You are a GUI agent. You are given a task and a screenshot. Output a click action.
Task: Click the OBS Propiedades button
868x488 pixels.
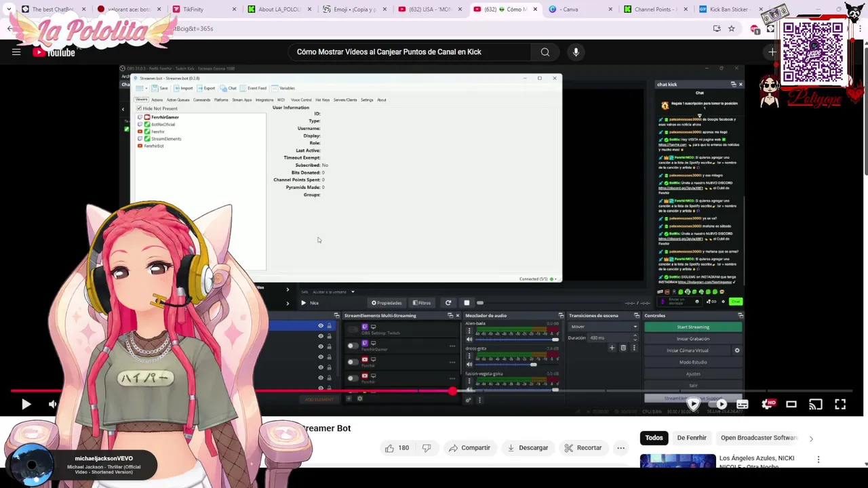(387, 303)
